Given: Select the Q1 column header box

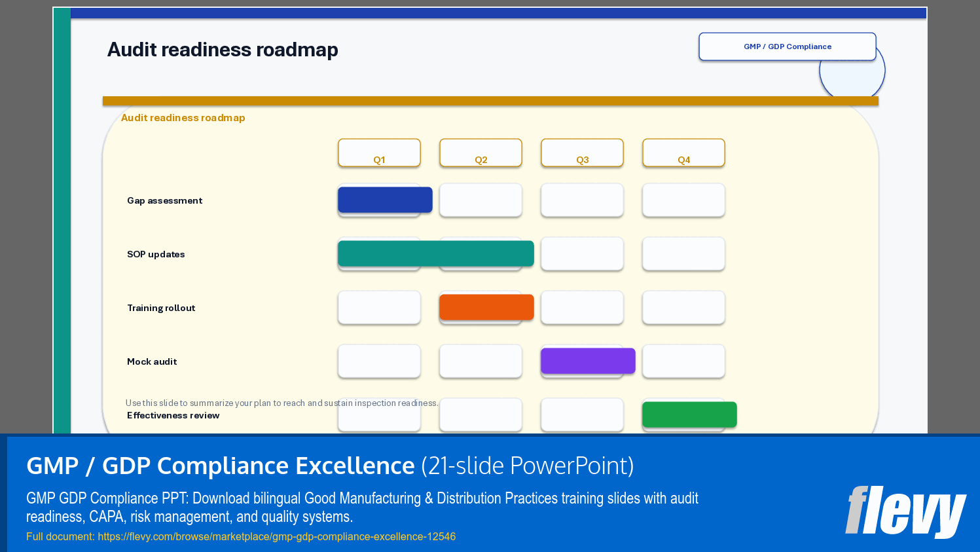Looking at the screenshot, I should tap(379, 153).
